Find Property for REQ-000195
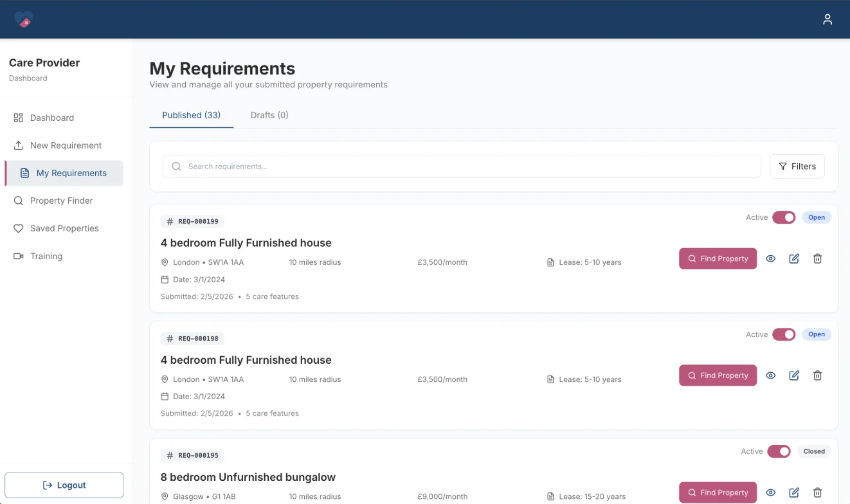 click(x=718, y=492)
